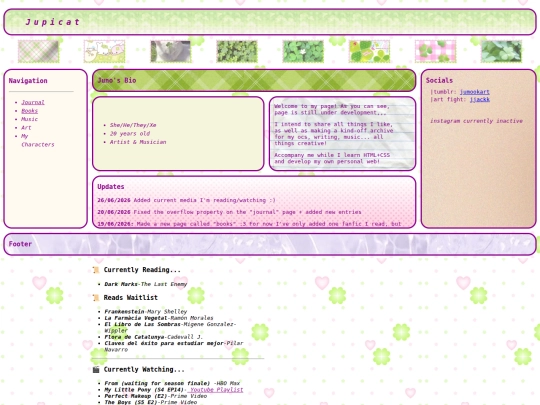Open the clover with white flower stamp
540x405 pixels.
point(303,51)
